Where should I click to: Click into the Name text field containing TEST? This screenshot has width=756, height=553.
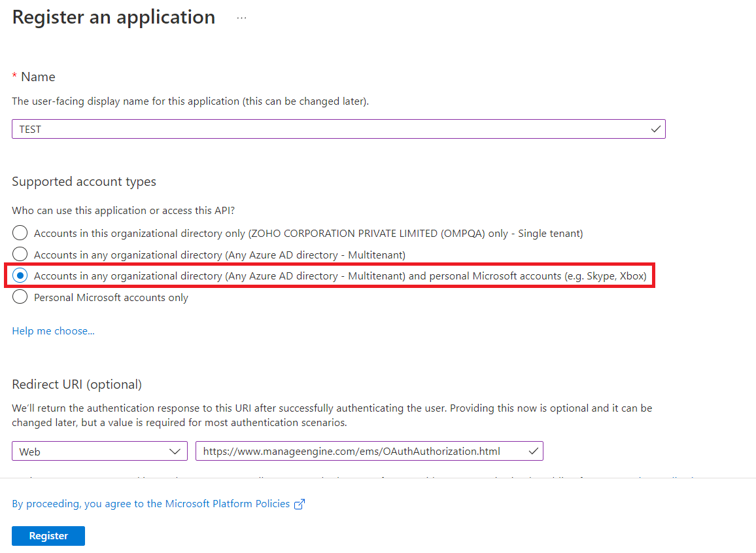pos(339,129)
